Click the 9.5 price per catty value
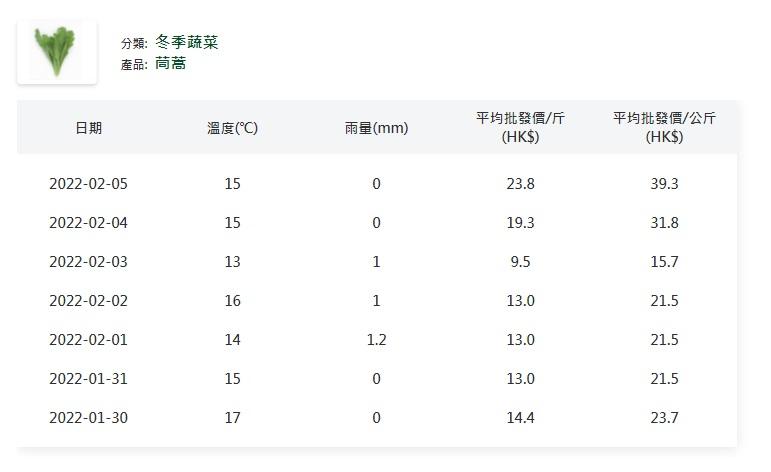The height and width of the screenshot is (472, 771). (520, 262)
